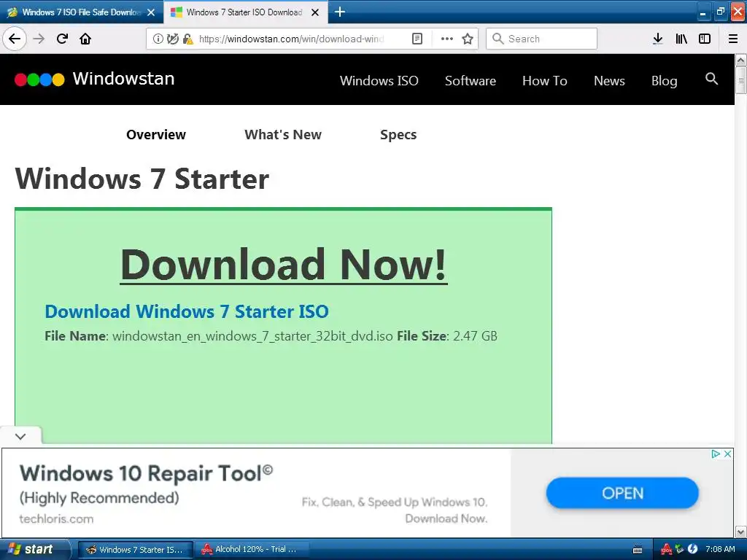The width and height of the screenshot is (747, 560).
Task: Click the OPEN button in the ad
Action: (x=622, y=493)
